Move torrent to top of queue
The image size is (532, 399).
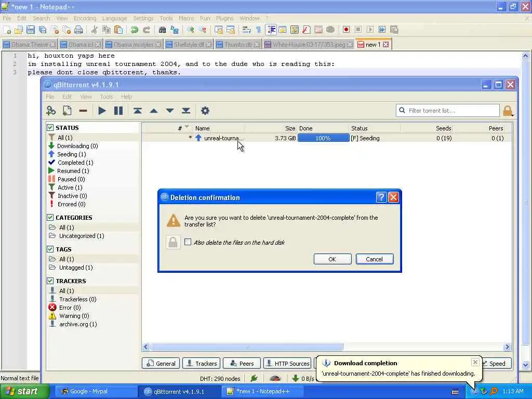click(x=137, y=111)
